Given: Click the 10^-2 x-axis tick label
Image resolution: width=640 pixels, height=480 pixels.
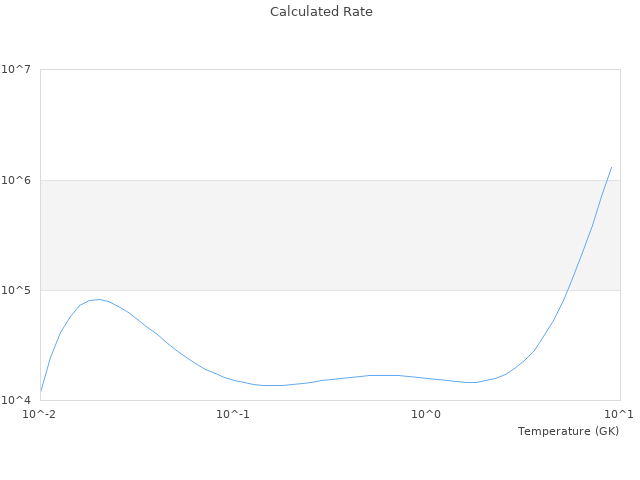Looking at the screenshot, I should point(40,414).
